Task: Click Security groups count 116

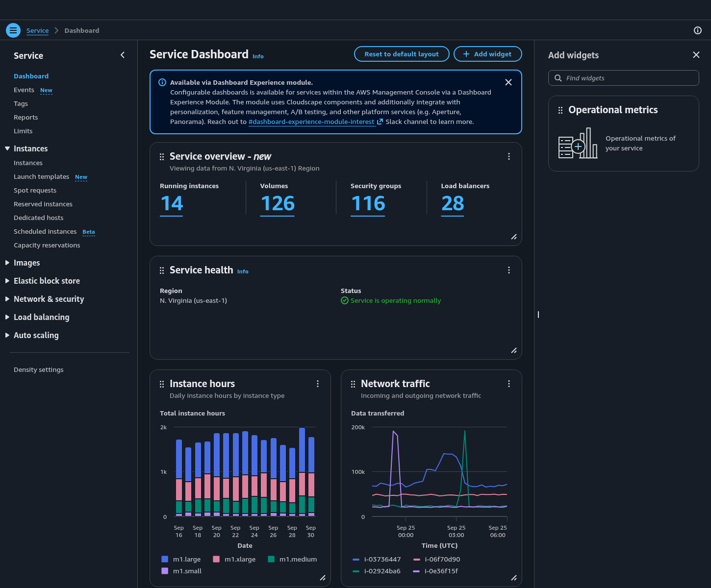Action: pos(368,204)
